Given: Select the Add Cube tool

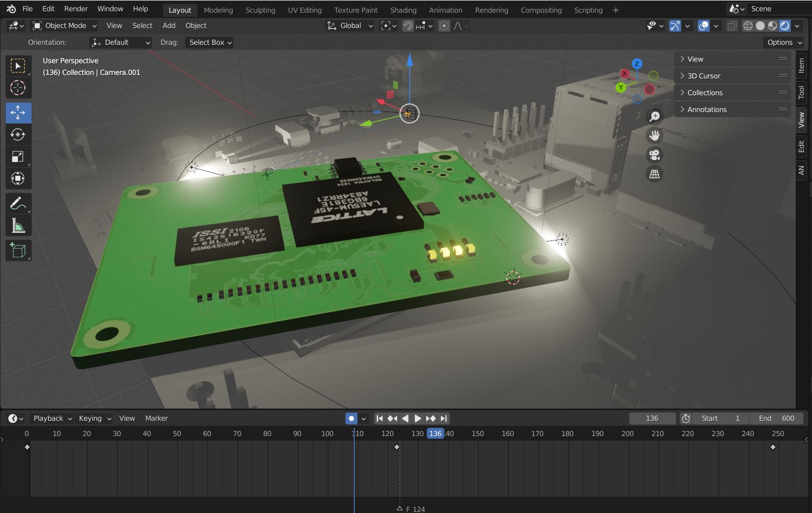Looking at the screenshot, I should tap(18, 250).
